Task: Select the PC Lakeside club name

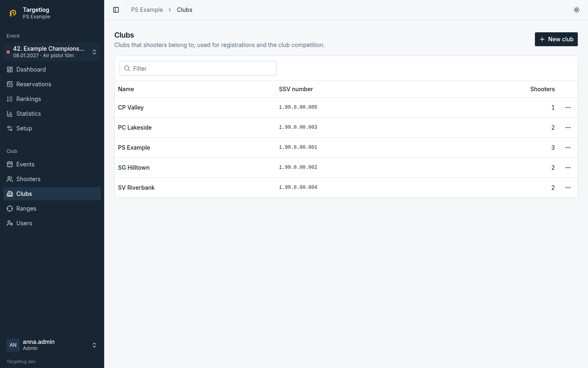Action: click(135, 128)
